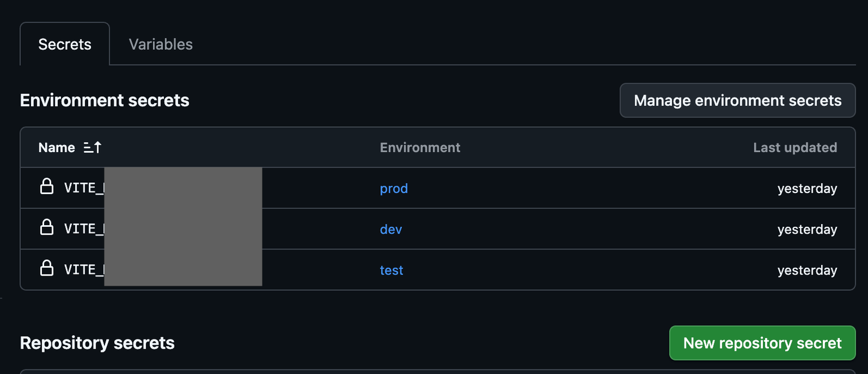
Task: Click the yesterday timestamp in prod row
Action: (807, 188)
